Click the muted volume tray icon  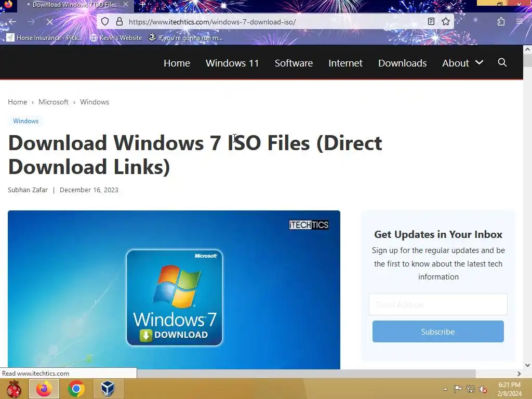[483, 389]
